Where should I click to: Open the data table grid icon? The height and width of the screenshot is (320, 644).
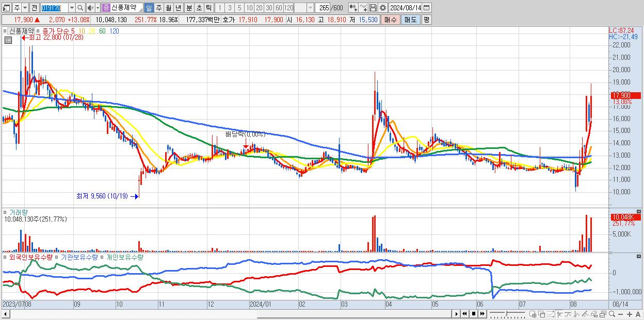pyautogui.click(x=8, y=40)
